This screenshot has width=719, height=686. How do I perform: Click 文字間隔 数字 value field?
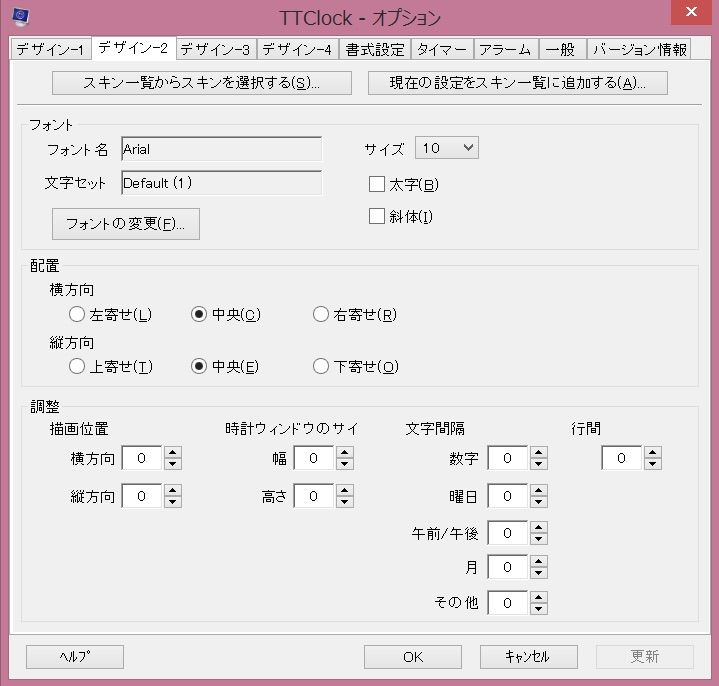pyautogui.click(x=508, y=458)
